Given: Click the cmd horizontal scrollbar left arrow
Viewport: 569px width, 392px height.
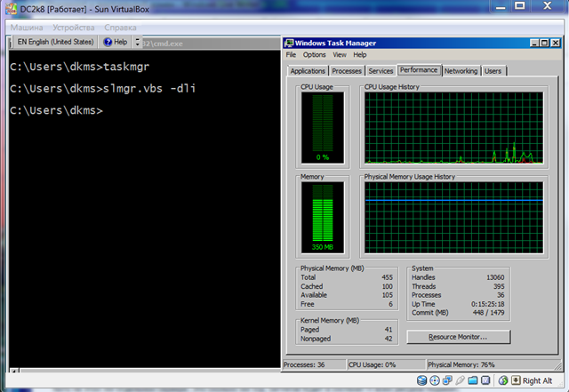Looking at the screenshot, I should pos(14,371).
